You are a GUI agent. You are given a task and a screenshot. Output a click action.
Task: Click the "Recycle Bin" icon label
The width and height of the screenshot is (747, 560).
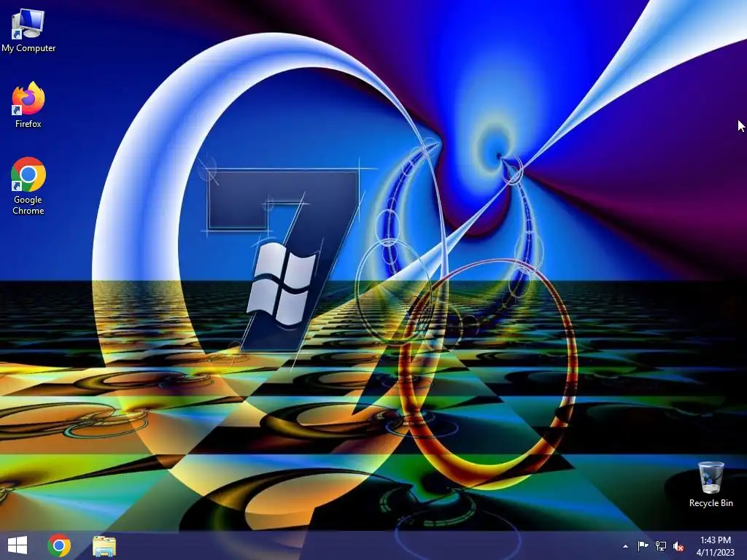coord(711,503)
